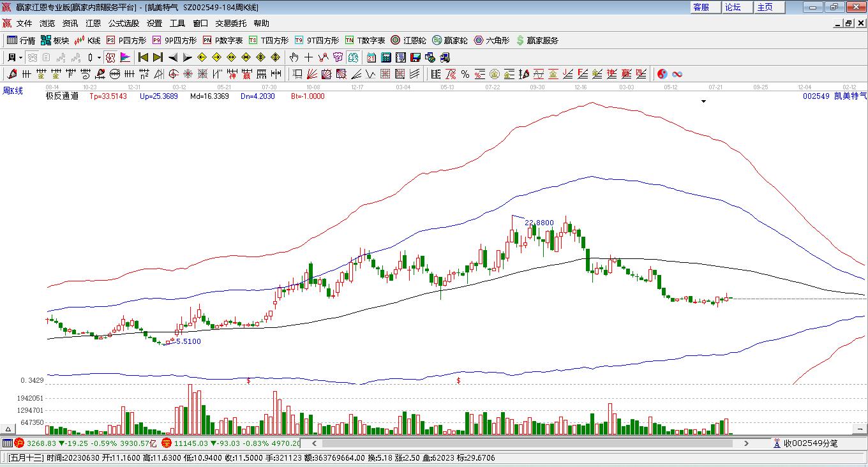Select the crosshair cursor tool
The width and height of the screenshot is (868, 467).
(309, 57)
